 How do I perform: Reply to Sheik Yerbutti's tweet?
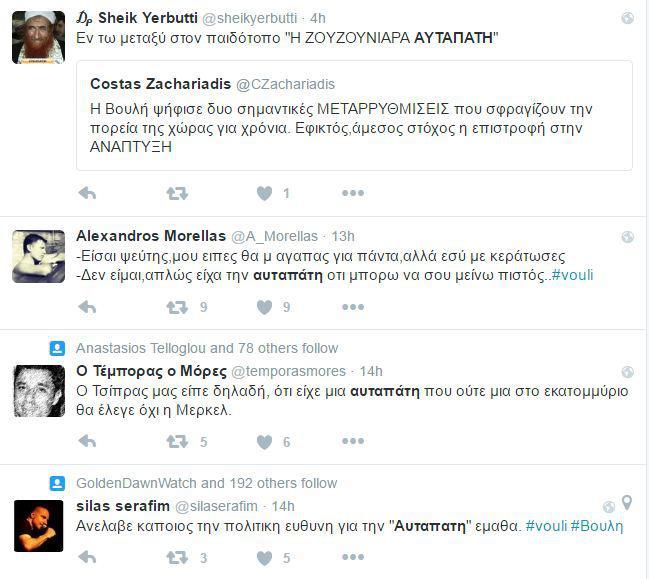pos(87,193)
